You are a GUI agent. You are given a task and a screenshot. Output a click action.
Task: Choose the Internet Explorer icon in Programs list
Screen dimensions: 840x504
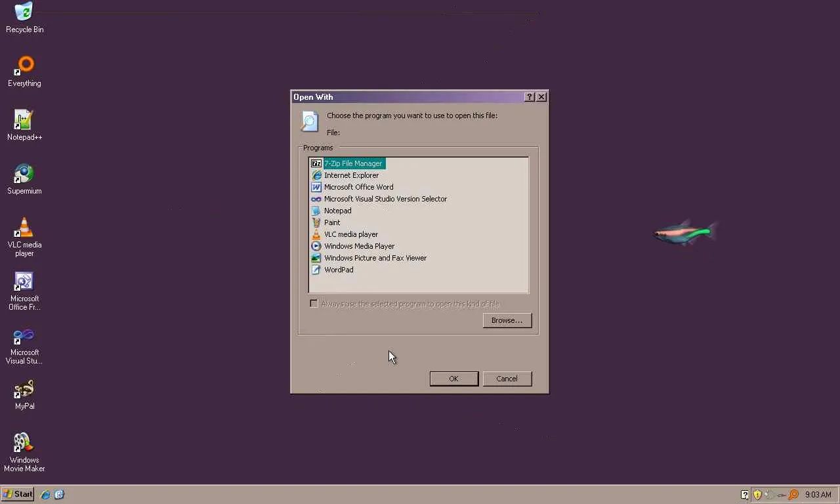(x=316, y=175)
